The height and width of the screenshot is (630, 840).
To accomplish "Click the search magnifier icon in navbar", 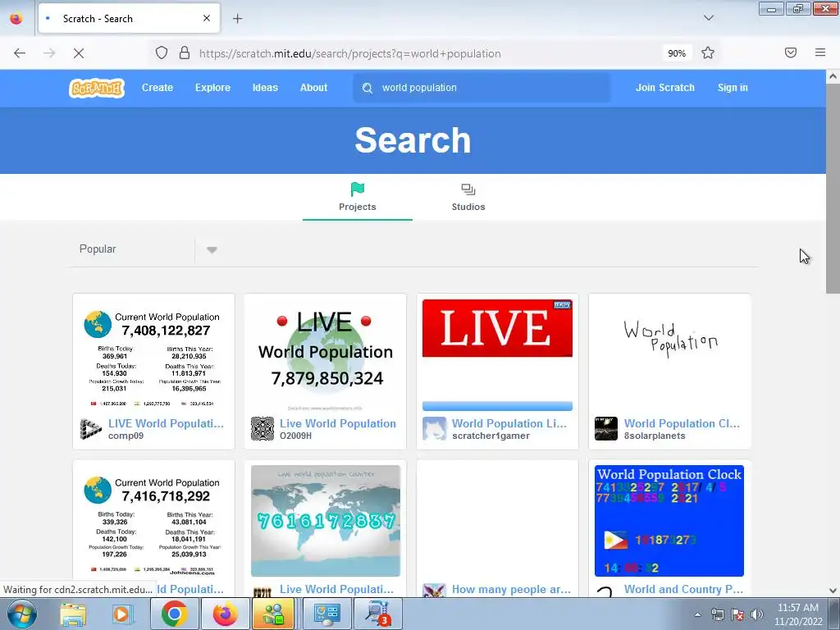I will tap(367, 88).
